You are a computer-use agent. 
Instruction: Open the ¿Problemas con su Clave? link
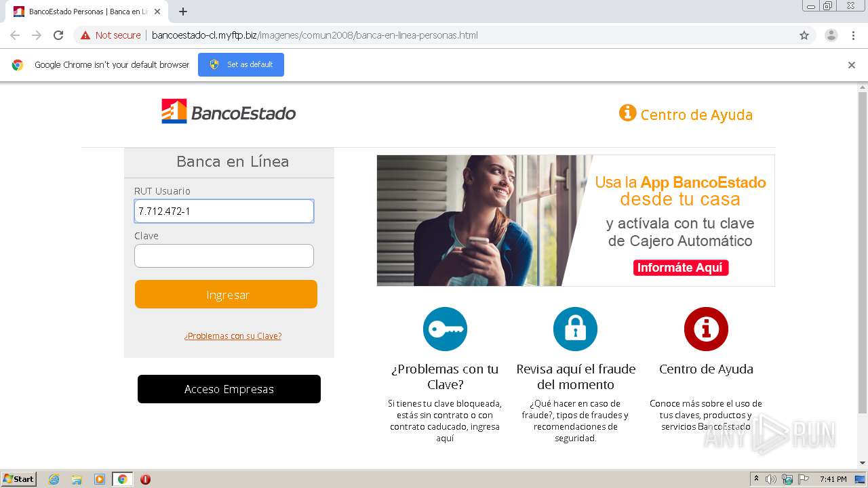point(233,335)
